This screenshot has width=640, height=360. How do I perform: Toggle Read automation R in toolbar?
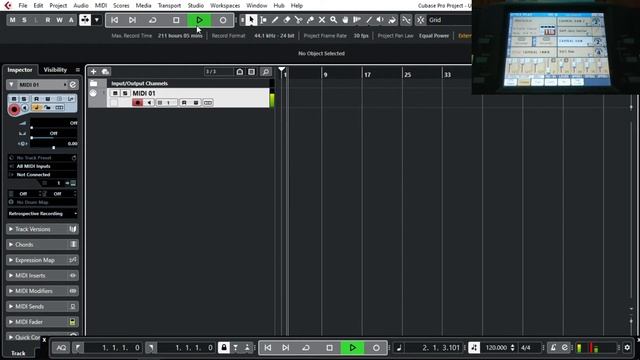[x=48, y=20]
